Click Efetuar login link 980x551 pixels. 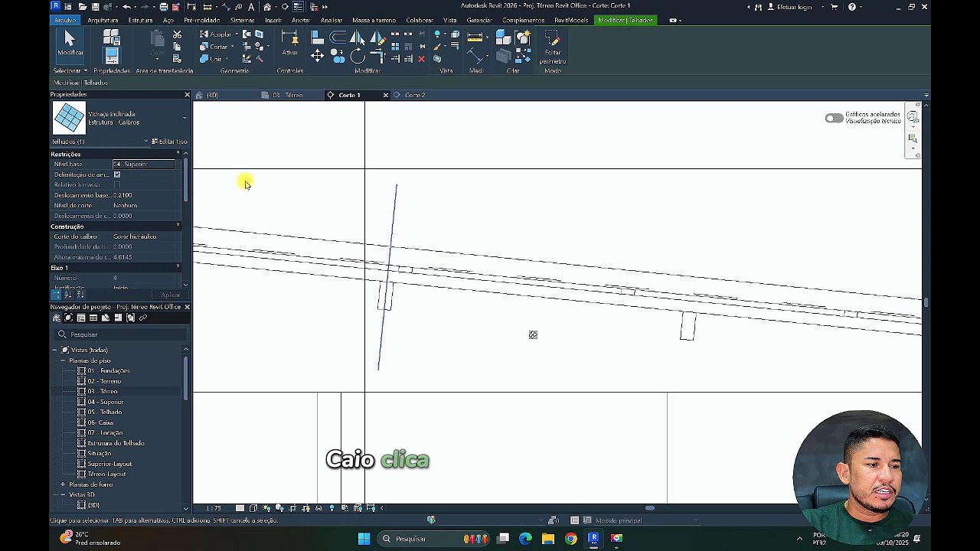click(x=794, y=7)
